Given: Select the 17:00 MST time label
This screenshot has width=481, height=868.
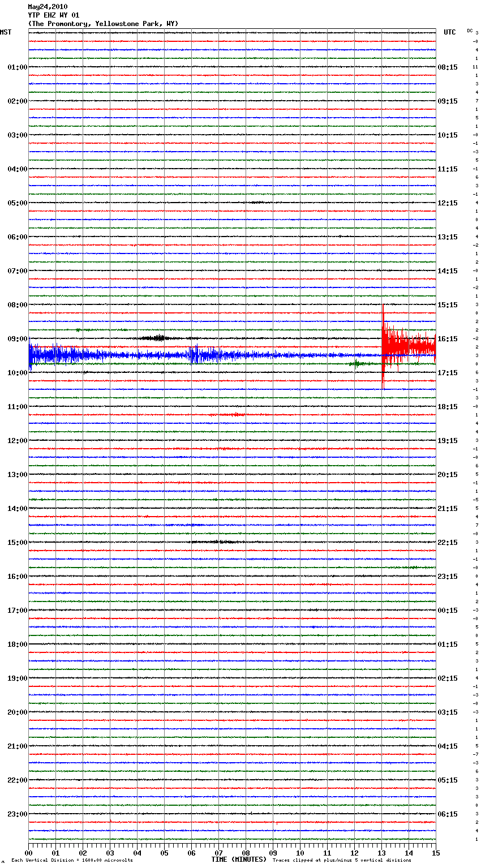Looking at the screenshot, I should [x=17, y=611].
